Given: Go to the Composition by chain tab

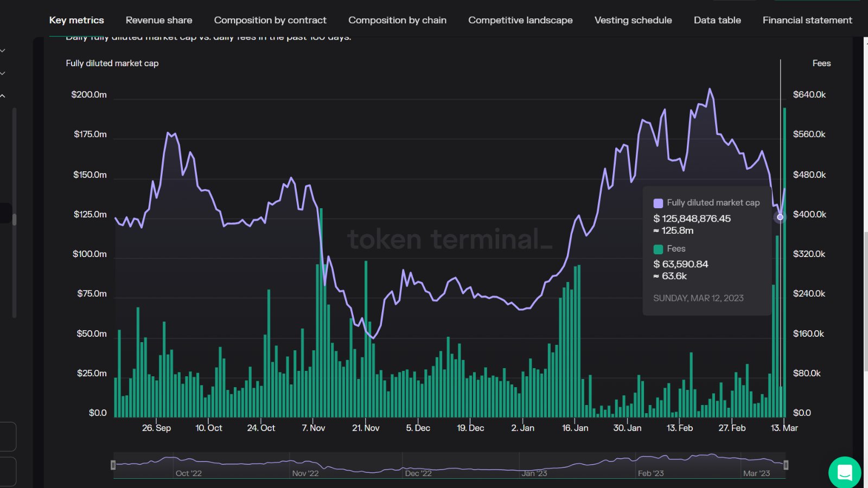Looking at the screenshot, I should (397, 20).
